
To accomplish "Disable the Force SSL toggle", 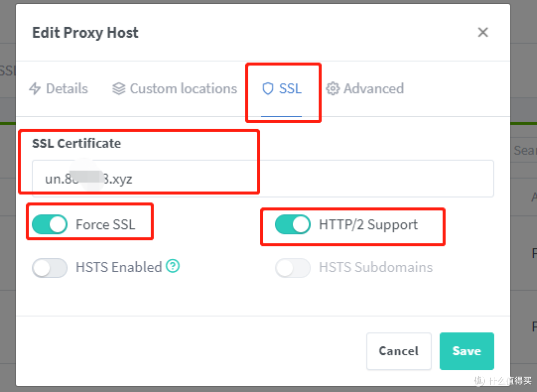I will click(x=49, y=224).
